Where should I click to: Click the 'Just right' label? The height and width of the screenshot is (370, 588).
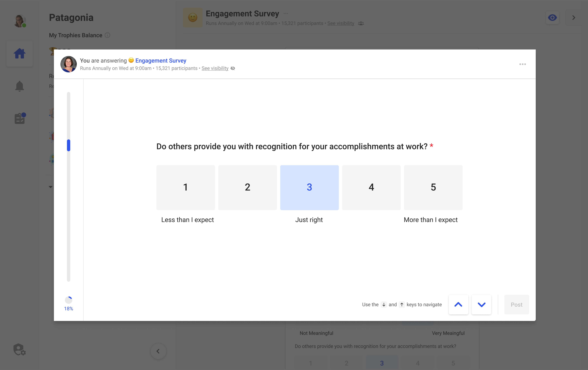point(309,220)
